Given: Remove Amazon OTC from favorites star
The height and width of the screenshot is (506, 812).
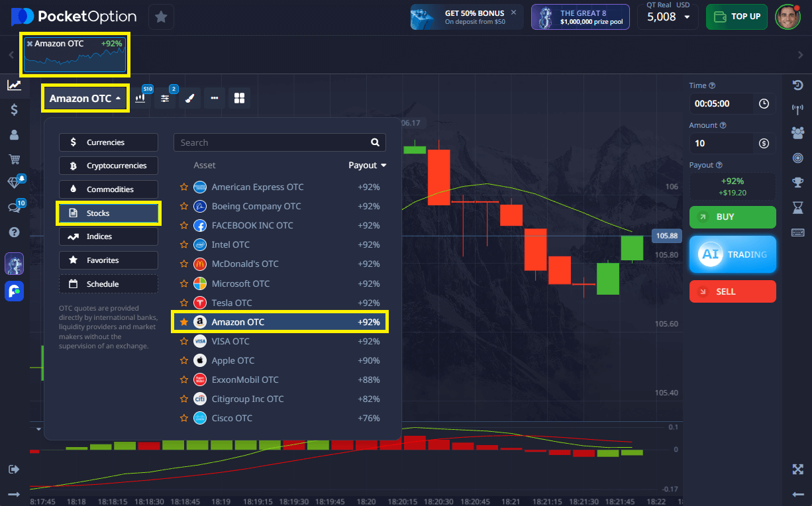Looking at the screenshot, I should [x=184, y=322].
